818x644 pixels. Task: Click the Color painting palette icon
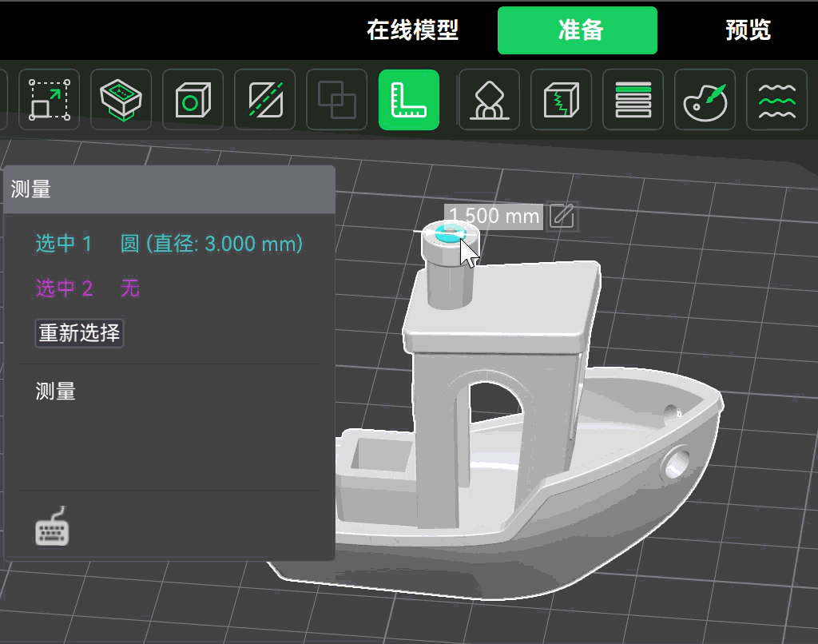click(x=705, y=100)
